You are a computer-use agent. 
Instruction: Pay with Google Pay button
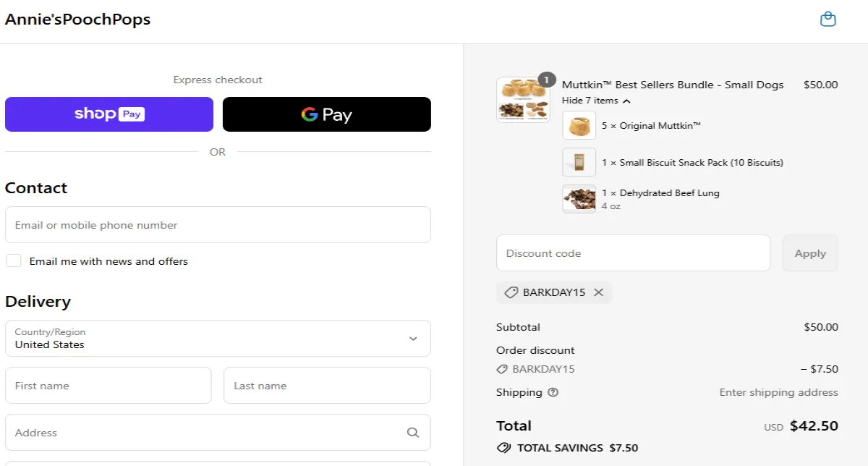326,114
